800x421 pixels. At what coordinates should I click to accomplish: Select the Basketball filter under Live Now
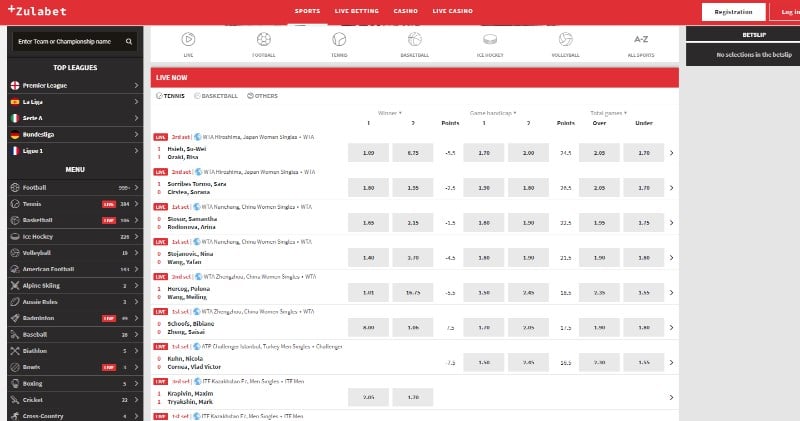pyautogui.click(x=216, y=95)
